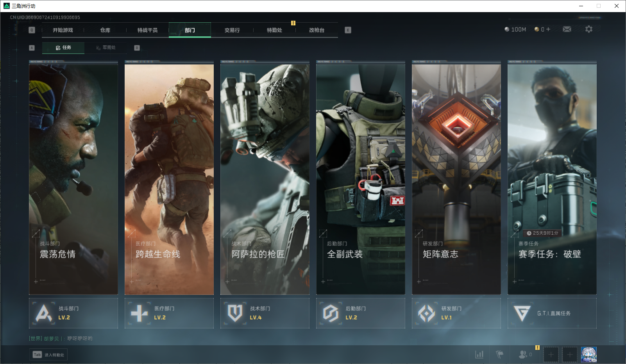Viewport: 626px width, 364px height.
Task: Open the 开始游戏 tab
Action: point(63,30)
